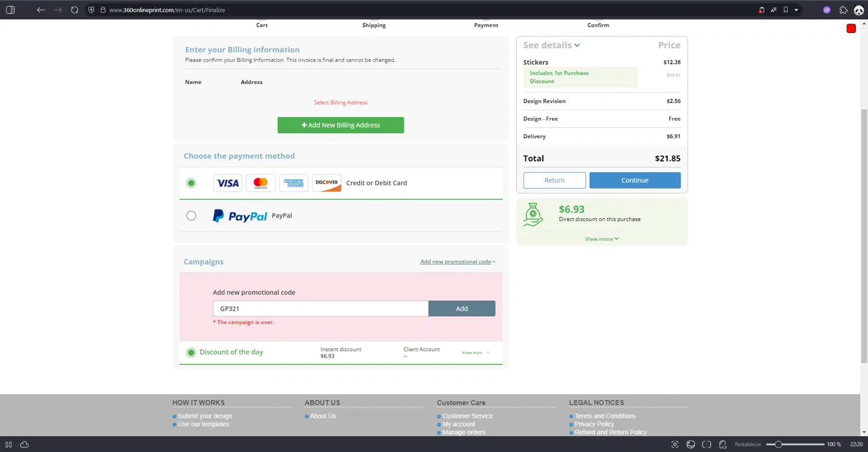Click the forward navigation arrow

[57, 10]
